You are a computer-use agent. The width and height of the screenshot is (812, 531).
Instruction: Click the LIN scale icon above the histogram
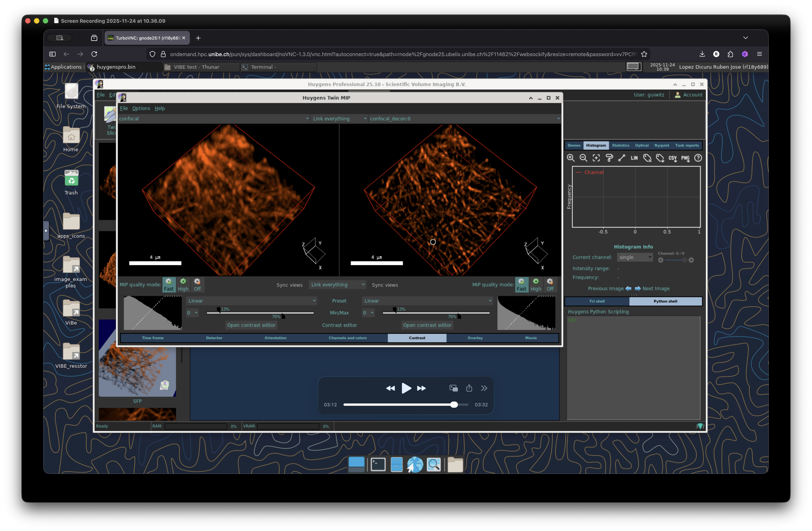[634, 158]
